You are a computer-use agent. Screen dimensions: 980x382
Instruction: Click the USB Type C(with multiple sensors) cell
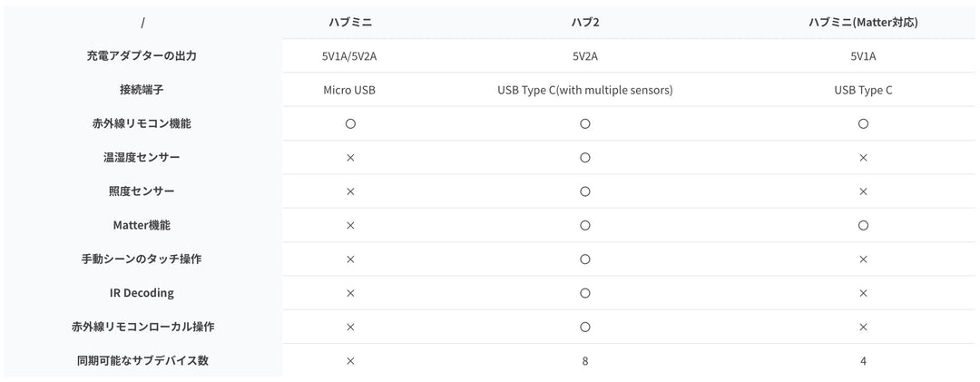(585, 90)
